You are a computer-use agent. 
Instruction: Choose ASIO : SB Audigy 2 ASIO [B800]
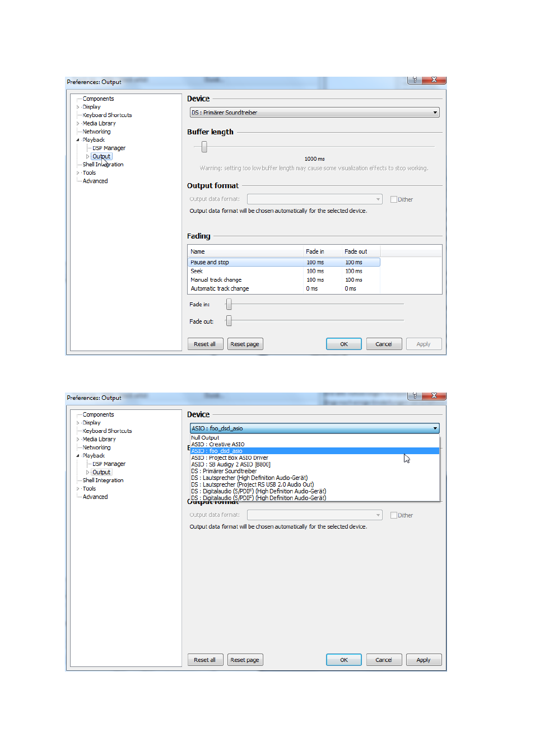pos(315,465)
